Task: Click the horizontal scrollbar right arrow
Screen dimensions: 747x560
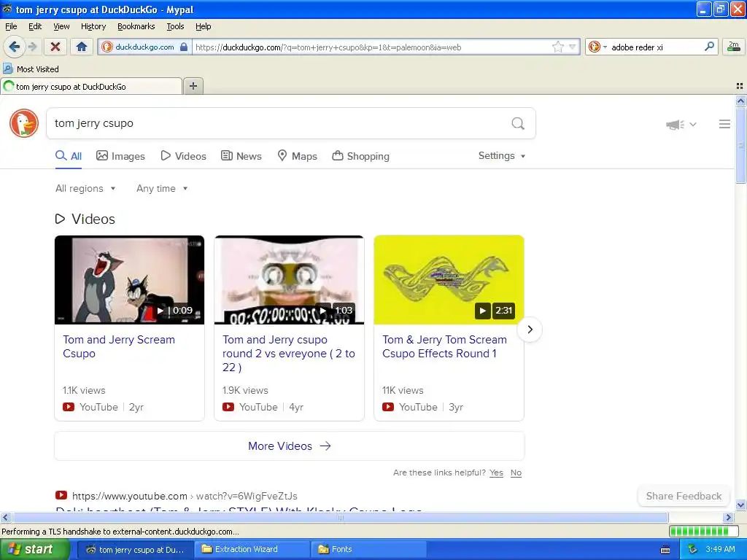Action: pyautogui.click(x=728, y=518)
